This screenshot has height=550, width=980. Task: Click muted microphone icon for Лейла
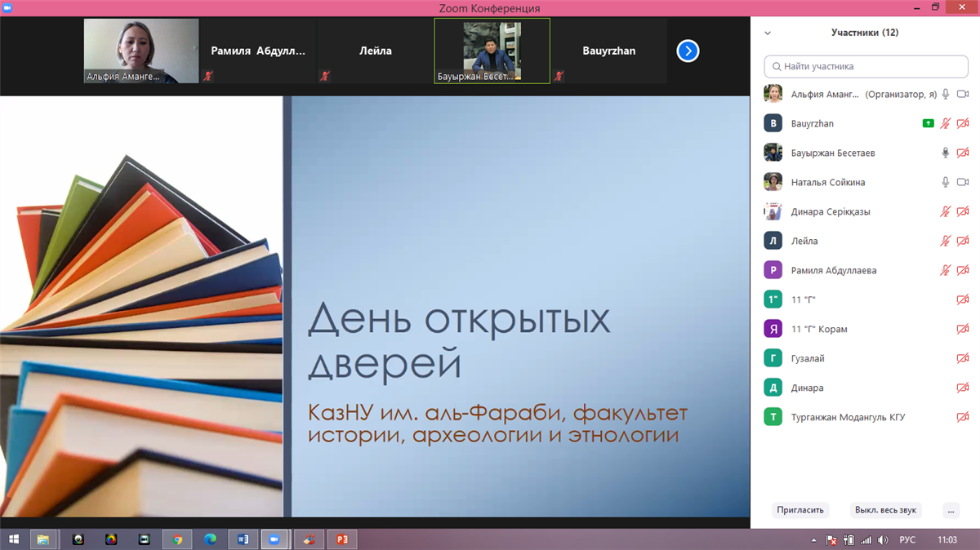click(x=946, y=242)
